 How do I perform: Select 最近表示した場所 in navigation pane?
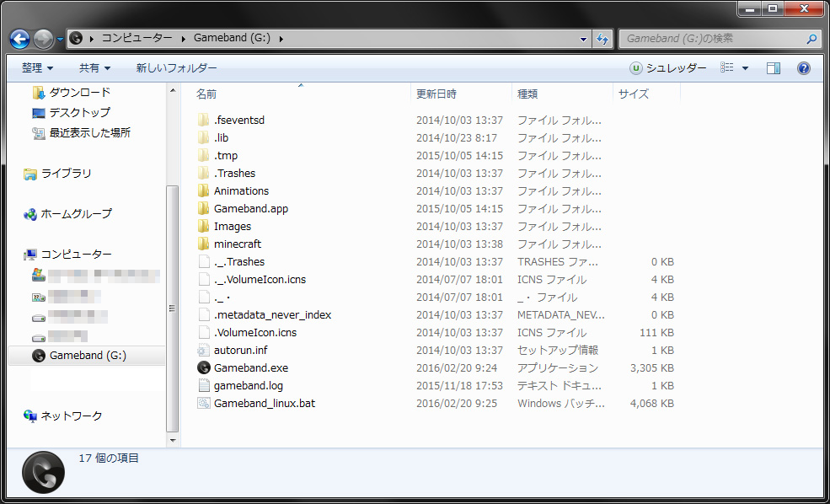click(x=81, y=133)
